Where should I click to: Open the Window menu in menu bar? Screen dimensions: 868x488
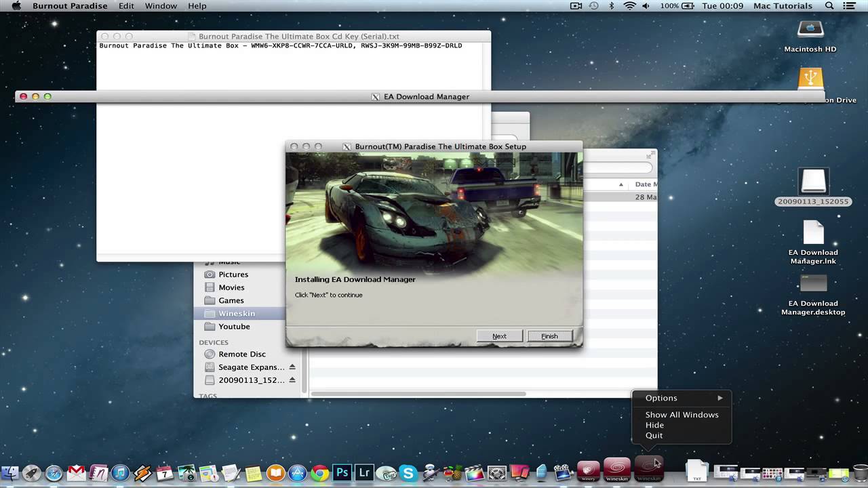pyautogui.click(x=161, y=6)
